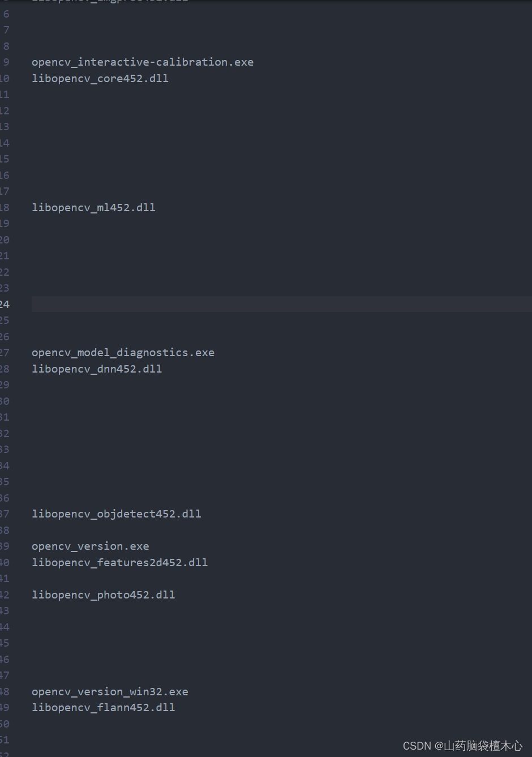The image size is (532, 757).
Task: Click gutter number beside libopencv_ml452.dll
Action: pyautogui.click(x=5, y=208)
